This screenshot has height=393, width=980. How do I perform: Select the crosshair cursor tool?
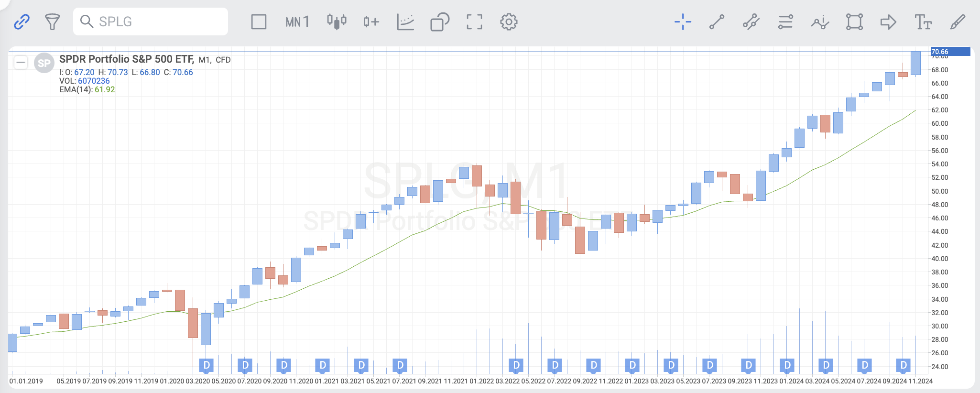[x=683, y=22]
